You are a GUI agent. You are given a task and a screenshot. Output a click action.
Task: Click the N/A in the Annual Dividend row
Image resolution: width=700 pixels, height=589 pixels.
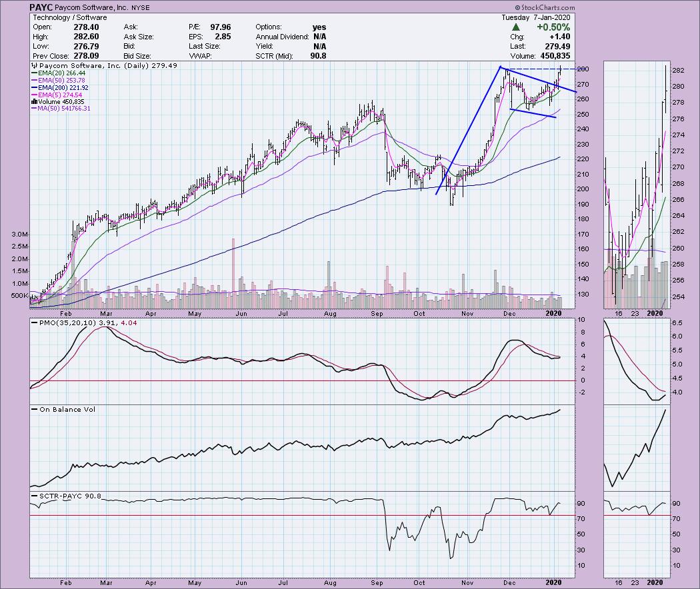319,37
